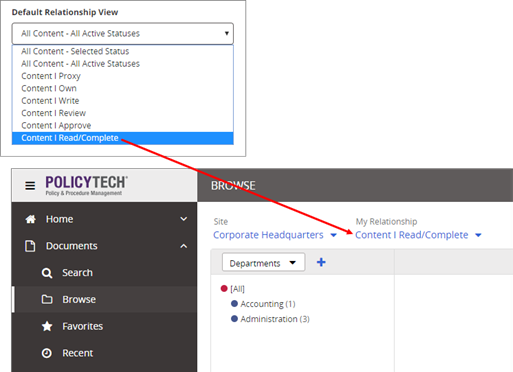Screen dimensions: 513x372
Task: Choose Content I Approve option
Action: click(x=123, y=125)
